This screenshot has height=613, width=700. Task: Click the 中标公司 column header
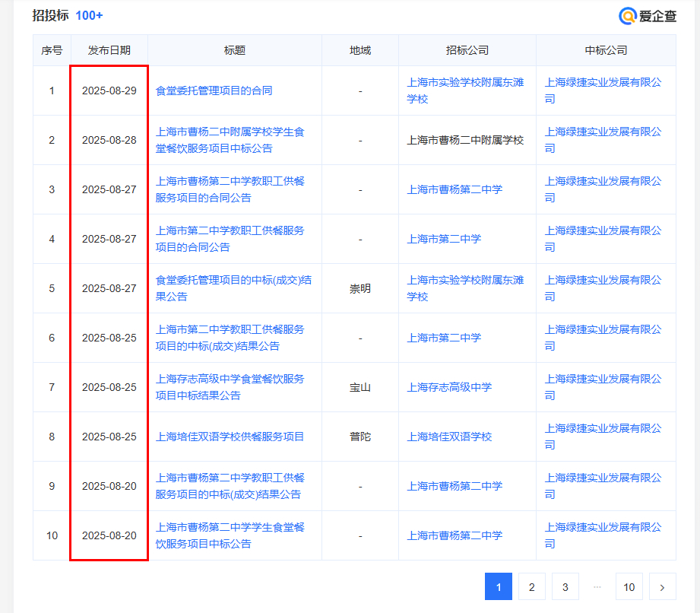tap(607, 50)
